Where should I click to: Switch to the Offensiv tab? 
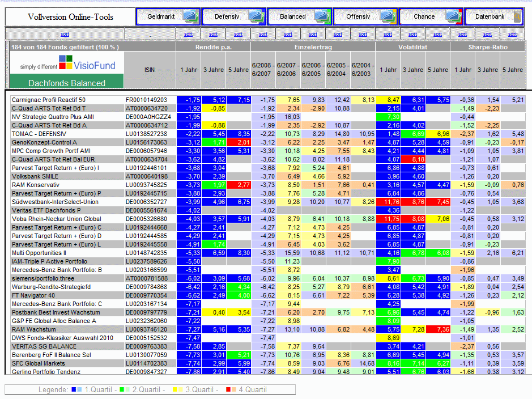tap(358, 16)
